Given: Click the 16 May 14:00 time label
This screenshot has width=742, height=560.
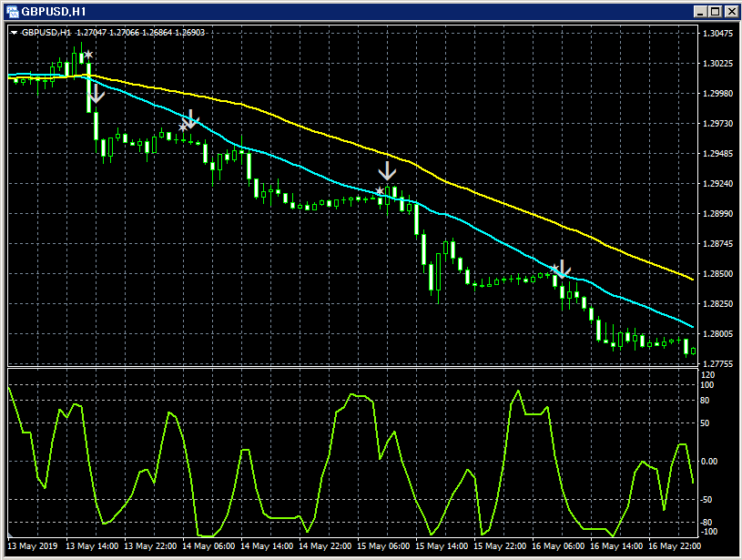Looking at the screenshot, I should 616,546.
